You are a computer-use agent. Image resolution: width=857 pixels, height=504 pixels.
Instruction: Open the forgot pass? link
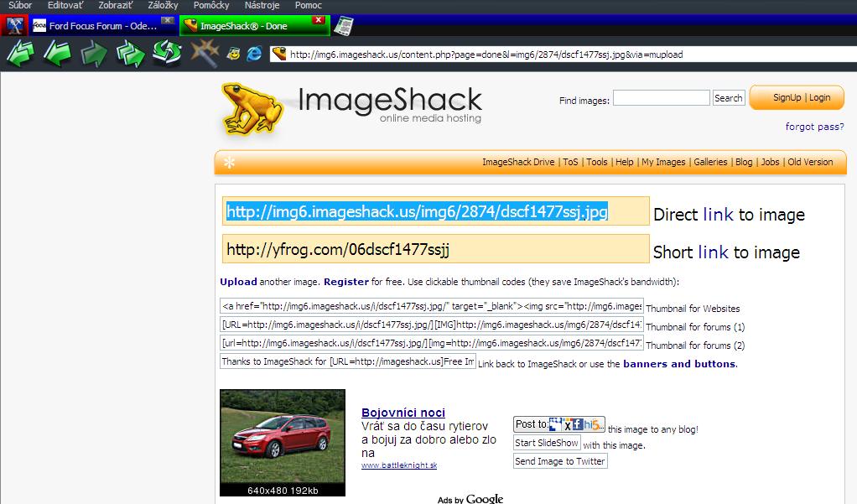coord(814,127)
